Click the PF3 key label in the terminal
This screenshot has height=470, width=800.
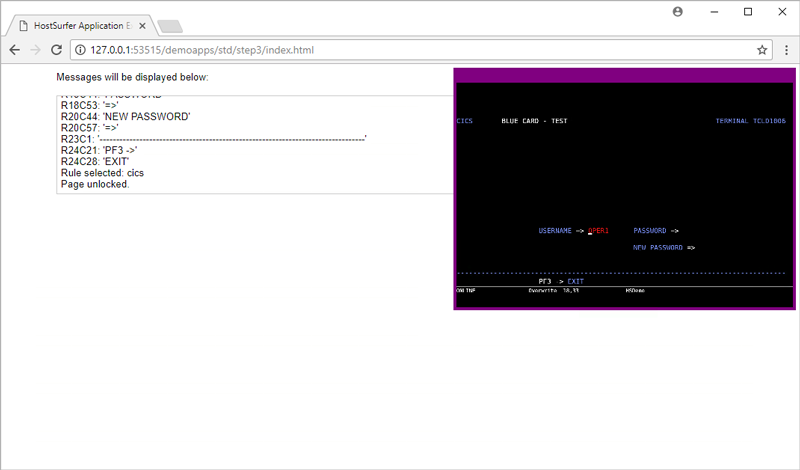point(545,282)
